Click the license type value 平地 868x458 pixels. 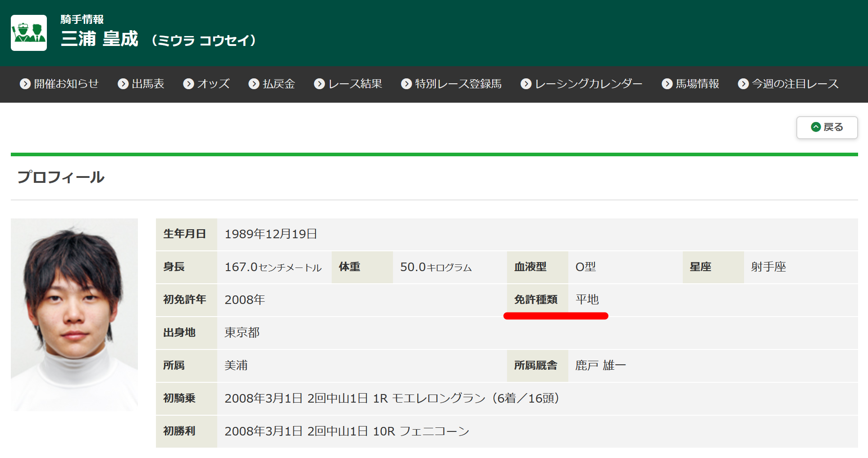[587, 300]
